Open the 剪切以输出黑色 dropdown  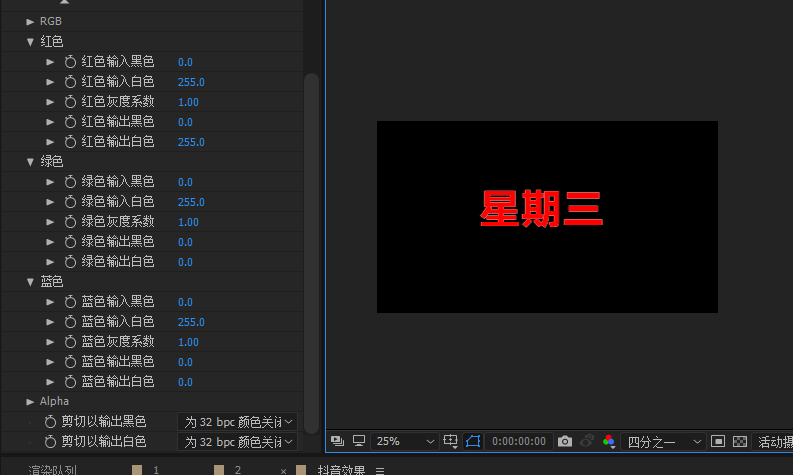point(238,422)
